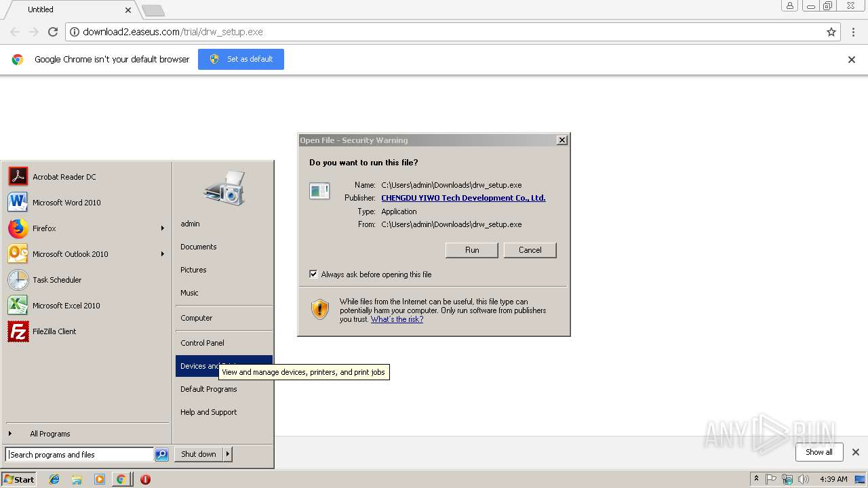Image resolution: width=868 pixels, height=488 pixels.
Task: Show hidden tray icons arrow
Action: pos(756,479)
